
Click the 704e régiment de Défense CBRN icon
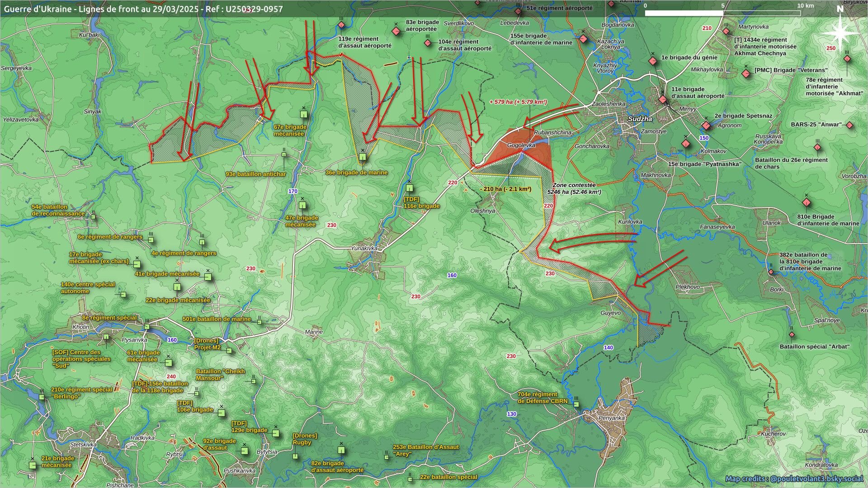(576, 404)
